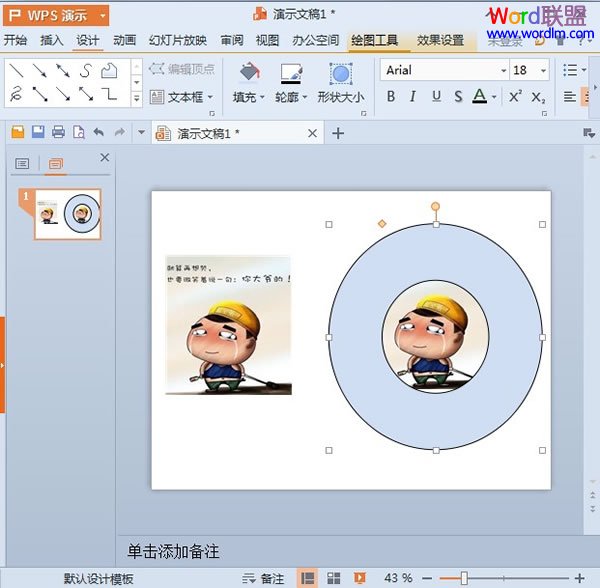This screenshot has width=600, height=588.
Task: Click the font color A swatch
Action: click(x=479, y=96)
